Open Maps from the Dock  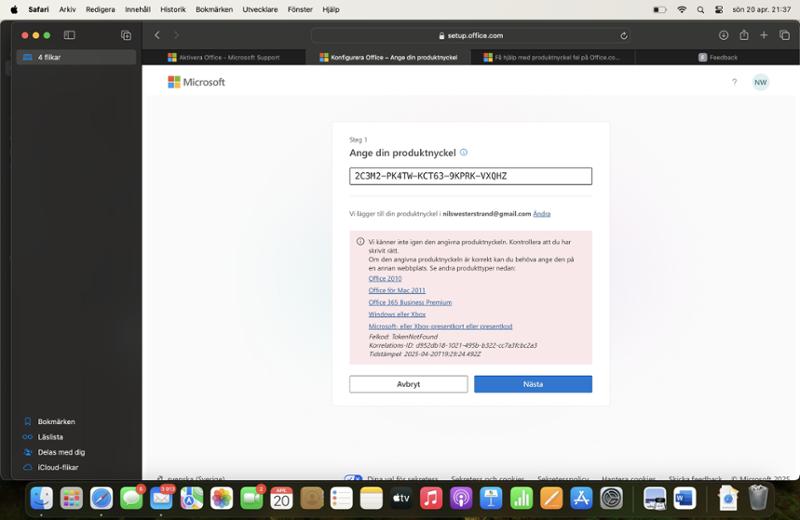191,498
